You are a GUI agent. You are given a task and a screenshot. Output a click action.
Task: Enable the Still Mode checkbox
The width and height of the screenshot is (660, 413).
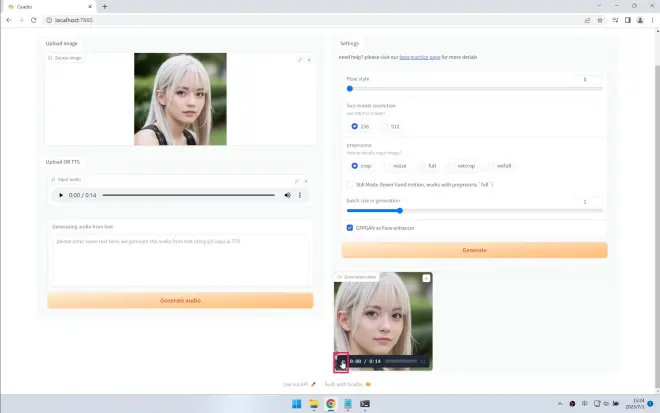[x=349, y=184]
